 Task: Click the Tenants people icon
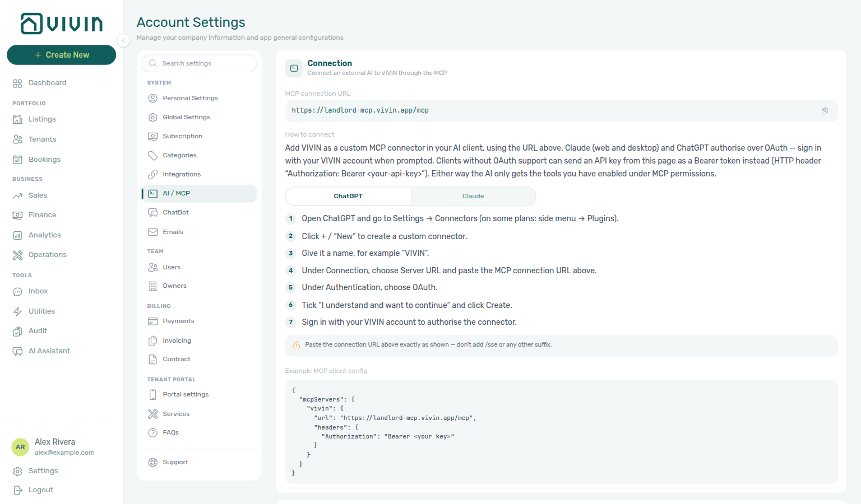tap(17, 139)
